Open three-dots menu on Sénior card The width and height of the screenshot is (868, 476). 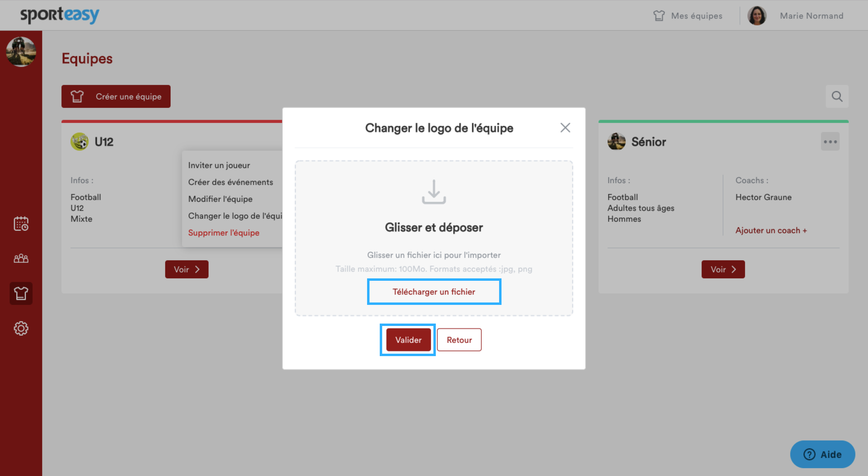point(830,142)
